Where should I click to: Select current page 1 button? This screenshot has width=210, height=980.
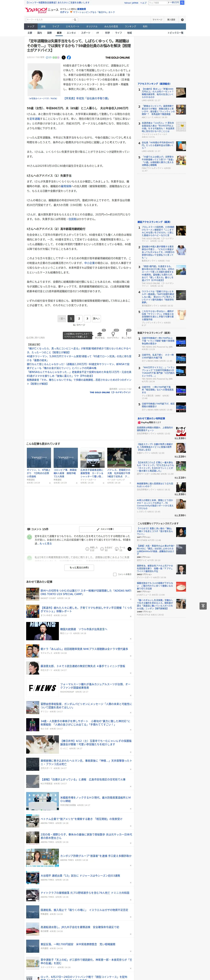71,318
